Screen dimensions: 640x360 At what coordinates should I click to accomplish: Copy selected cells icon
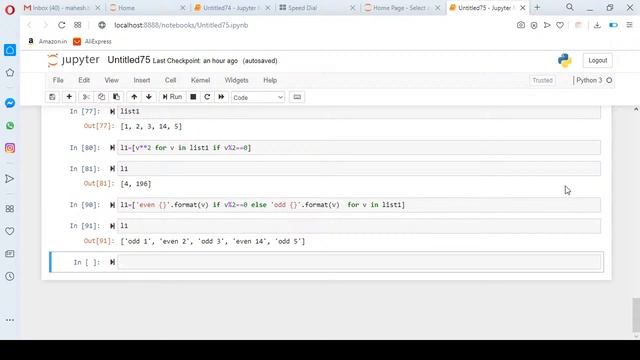[101, 97]
